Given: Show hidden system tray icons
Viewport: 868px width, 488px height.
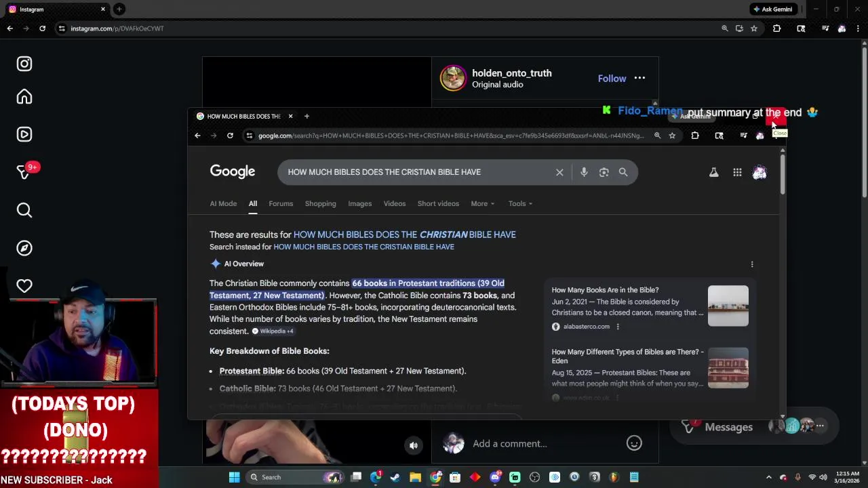Looking at the screenshot, I should coord(768,477).
